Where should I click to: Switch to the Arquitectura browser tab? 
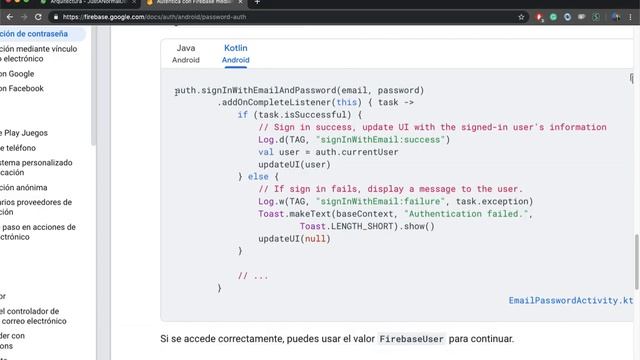point(87,2)
